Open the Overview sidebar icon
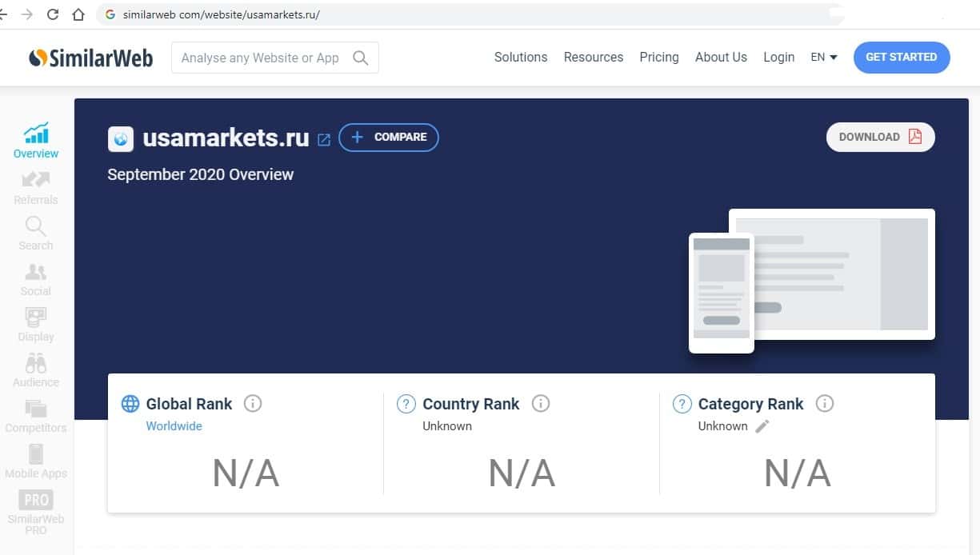 (36, 134)
